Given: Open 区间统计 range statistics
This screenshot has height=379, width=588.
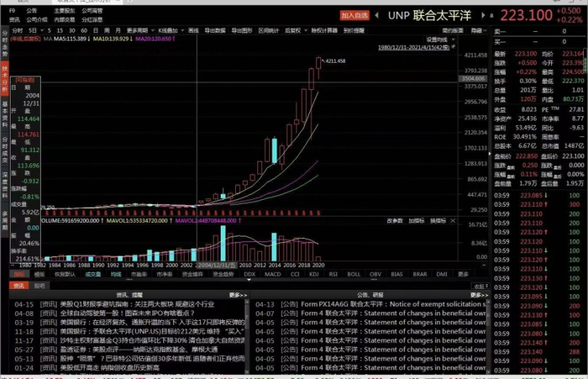Looking at the screenshot, I should (269, 30).
